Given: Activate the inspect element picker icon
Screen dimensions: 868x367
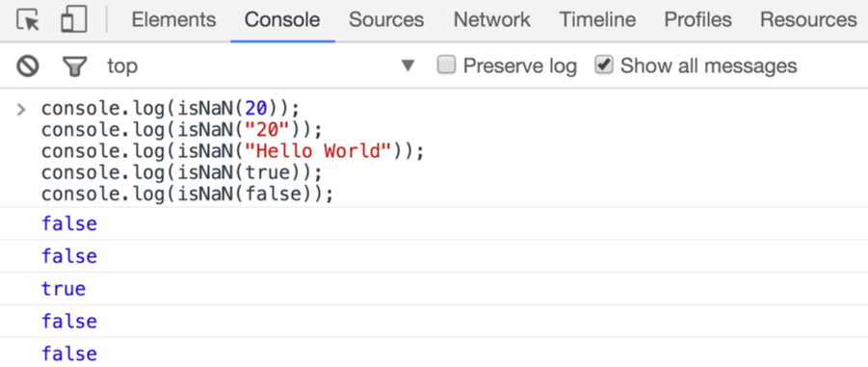Looking at the screenshot, I should 28,20.
